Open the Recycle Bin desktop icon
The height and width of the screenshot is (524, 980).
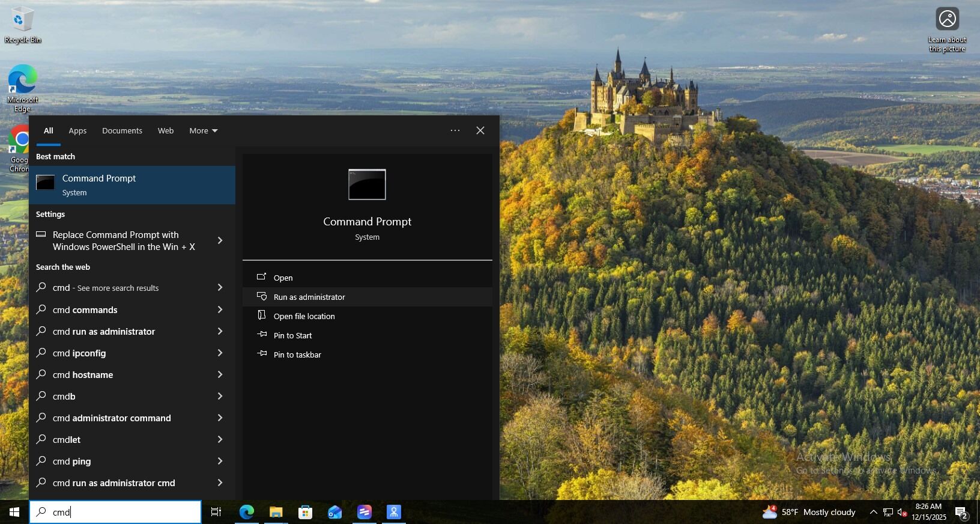pos(22,25)
